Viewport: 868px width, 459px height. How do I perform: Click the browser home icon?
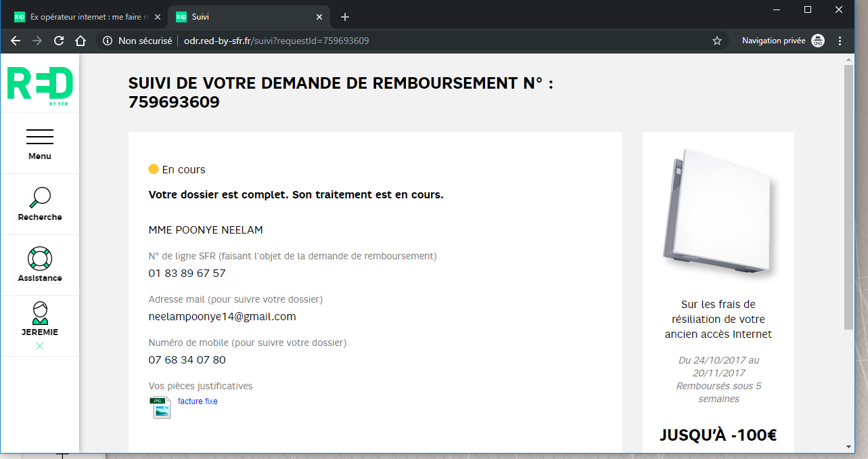click(81, 41)
